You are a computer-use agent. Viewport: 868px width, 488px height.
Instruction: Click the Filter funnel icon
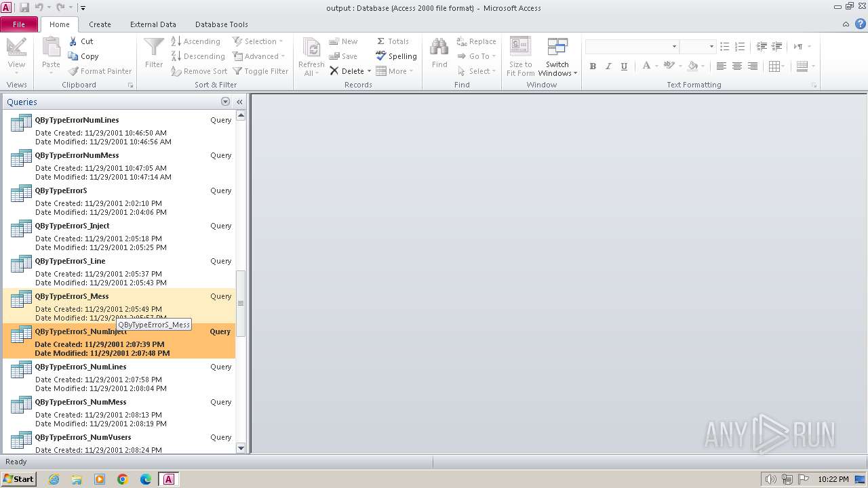[x=154, y=47]
